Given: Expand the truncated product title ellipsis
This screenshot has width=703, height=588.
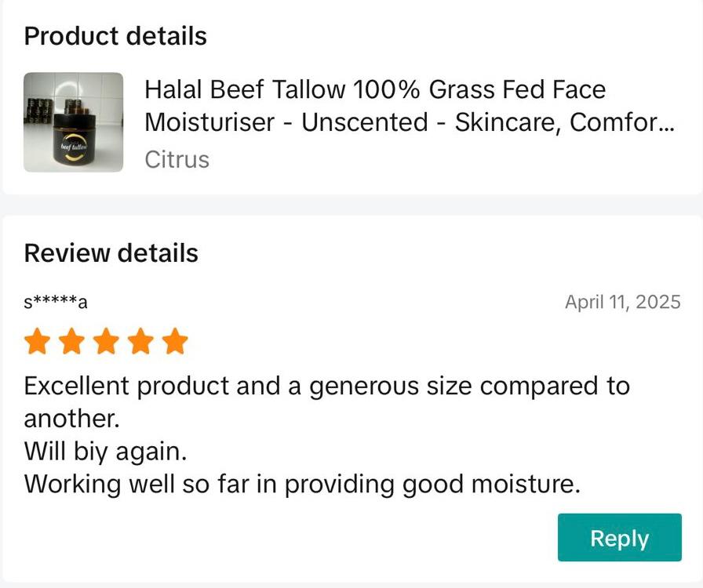Looking at the screenshot, I should tap(666, 123).
